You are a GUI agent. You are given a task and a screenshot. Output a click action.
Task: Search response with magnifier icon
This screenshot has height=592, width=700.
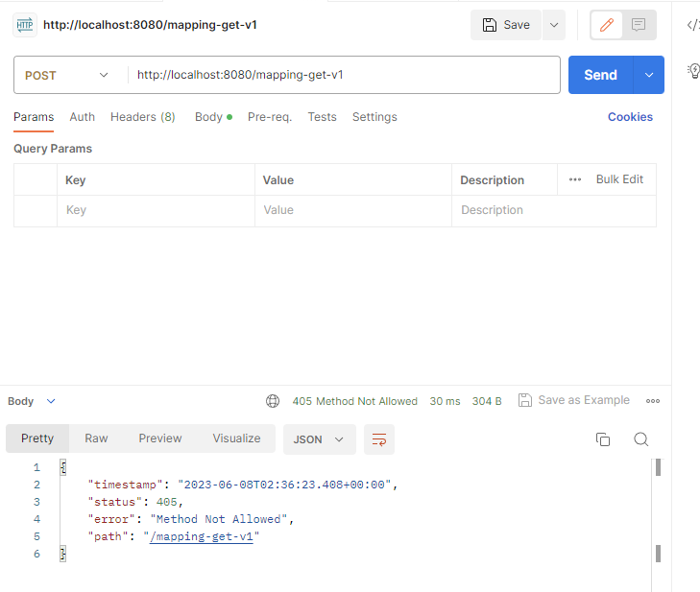click(641, 439)
